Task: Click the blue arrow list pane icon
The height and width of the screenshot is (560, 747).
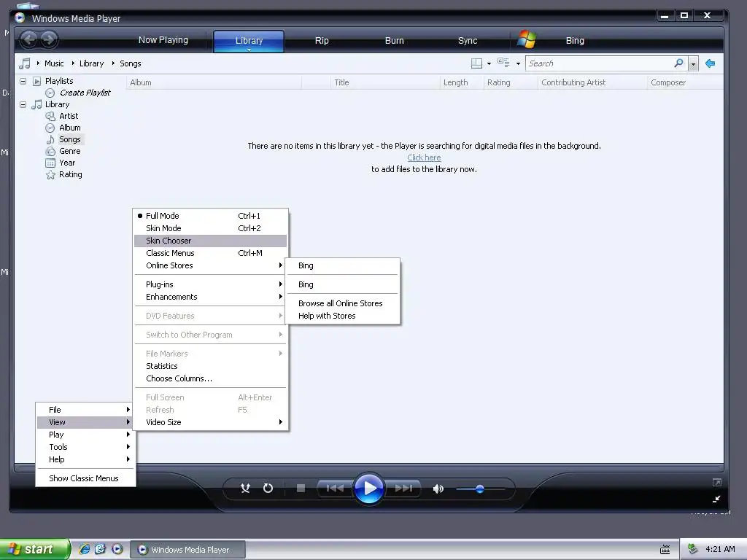Action: [711, 63]
